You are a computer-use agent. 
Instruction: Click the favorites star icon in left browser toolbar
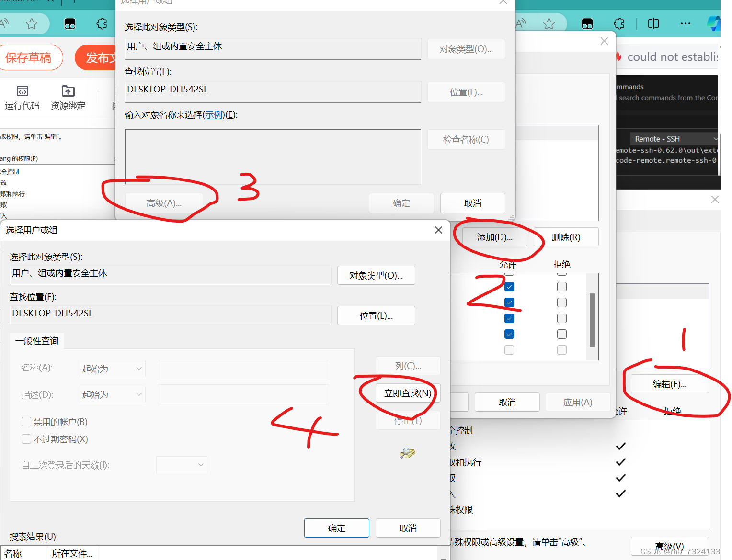tap(32, 24)
